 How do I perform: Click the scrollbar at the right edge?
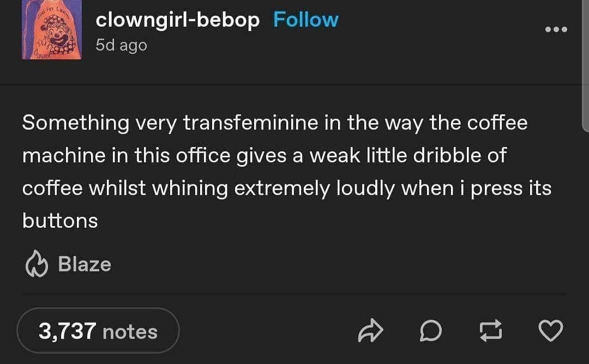point(586,65)
